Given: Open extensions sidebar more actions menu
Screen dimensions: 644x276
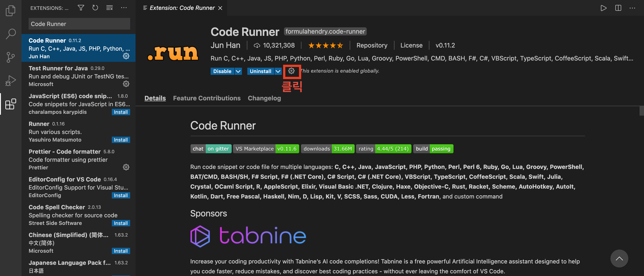Looking at the screenshot, I should [x=124, y=8].
